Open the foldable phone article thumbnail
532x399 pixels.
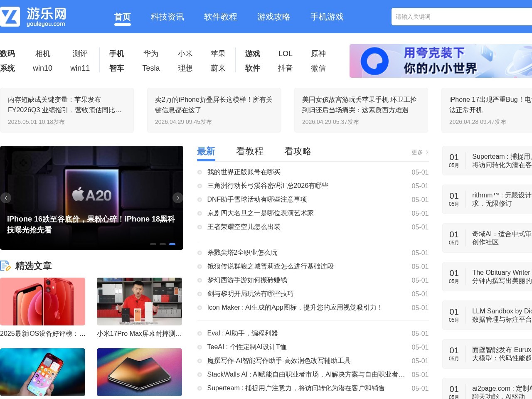pos(139,372)
